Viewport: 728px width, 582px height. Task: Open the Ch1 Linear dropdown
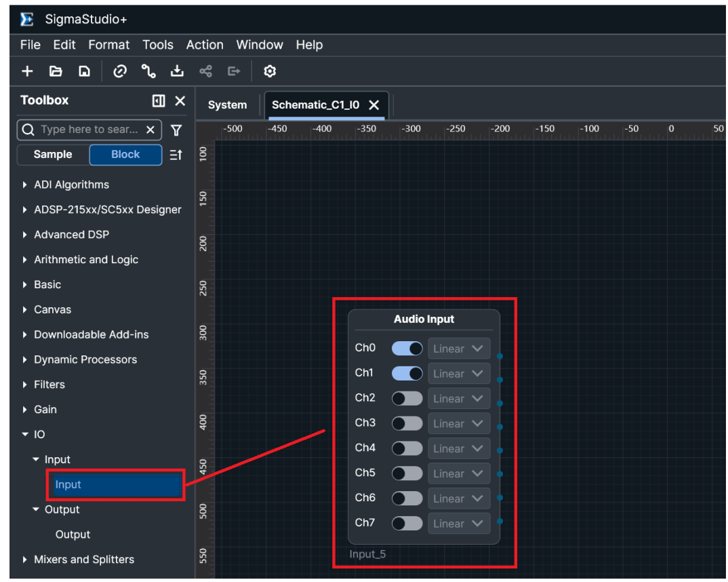459,374
